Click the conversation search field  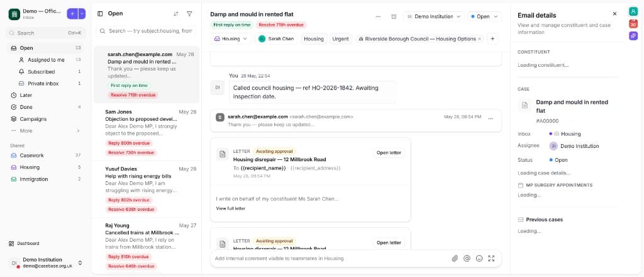146,31
